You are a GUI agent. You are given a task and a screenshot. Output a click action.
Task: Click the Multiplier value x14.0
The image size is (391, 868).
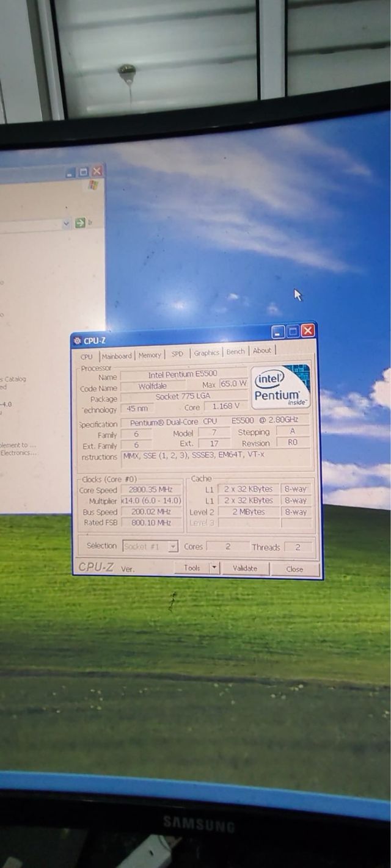(152, 501)
